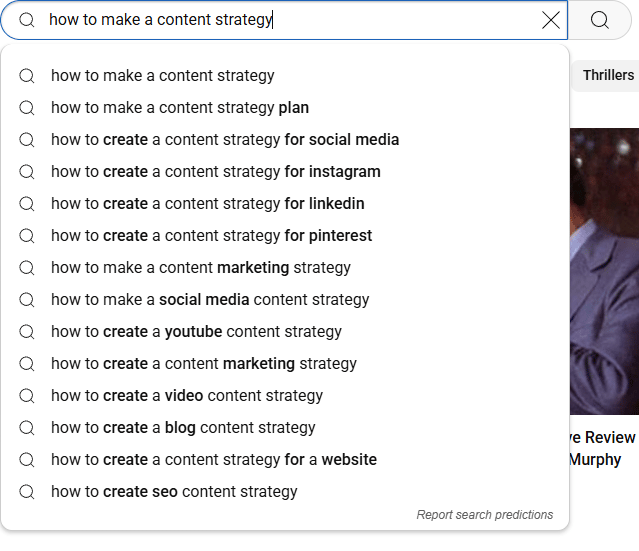Click magnifier icon inside search field
This screenshot has height=551, width=639.
[x=27, y=20]
